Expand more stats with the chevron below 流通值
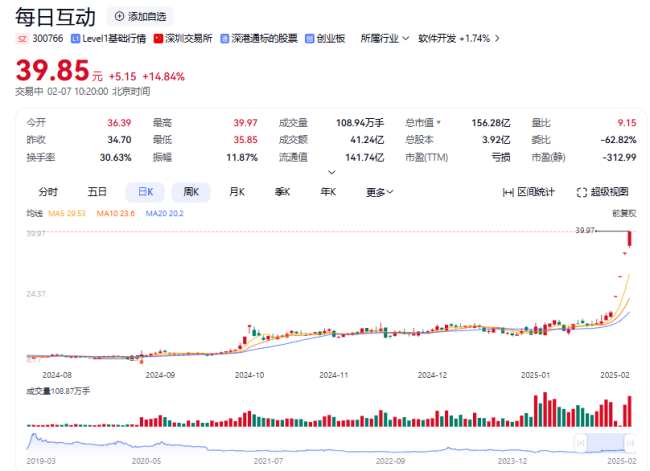 coord(332,172)
